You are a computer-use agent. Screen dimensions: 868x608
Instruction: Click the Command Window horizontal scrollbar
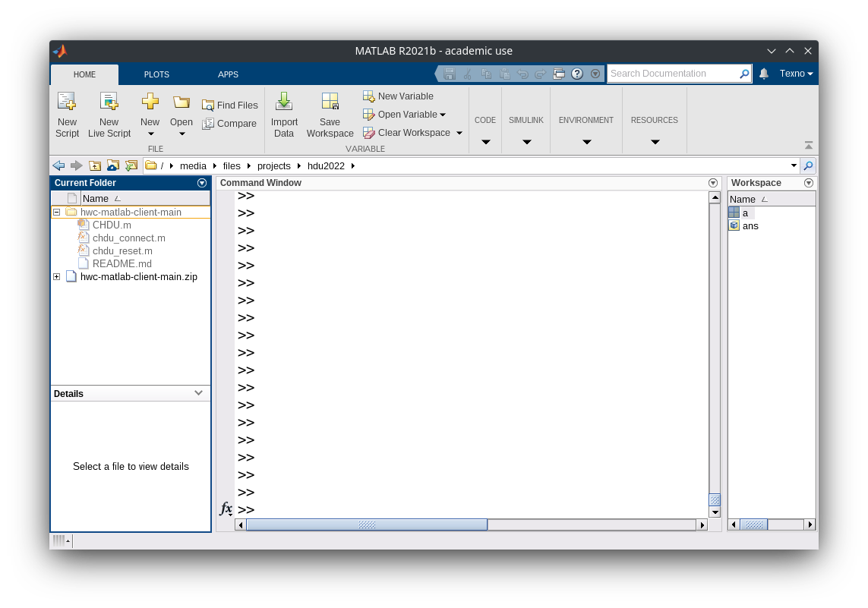click(x=367, y=525)
